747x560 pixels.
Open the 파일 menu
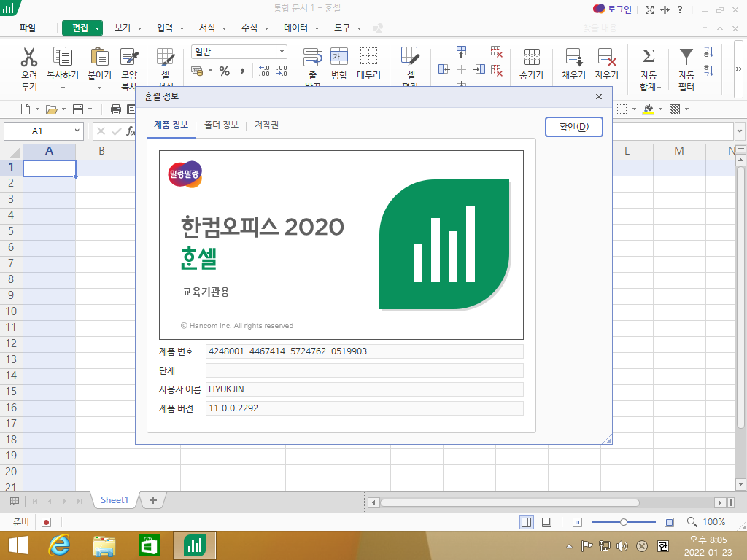click(28, 28)
